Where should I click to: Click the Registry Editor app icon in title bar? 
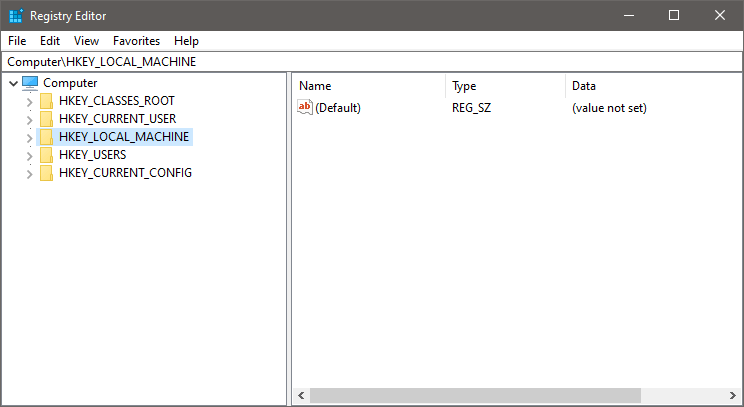pyautogui.click(x=16, y=16)
